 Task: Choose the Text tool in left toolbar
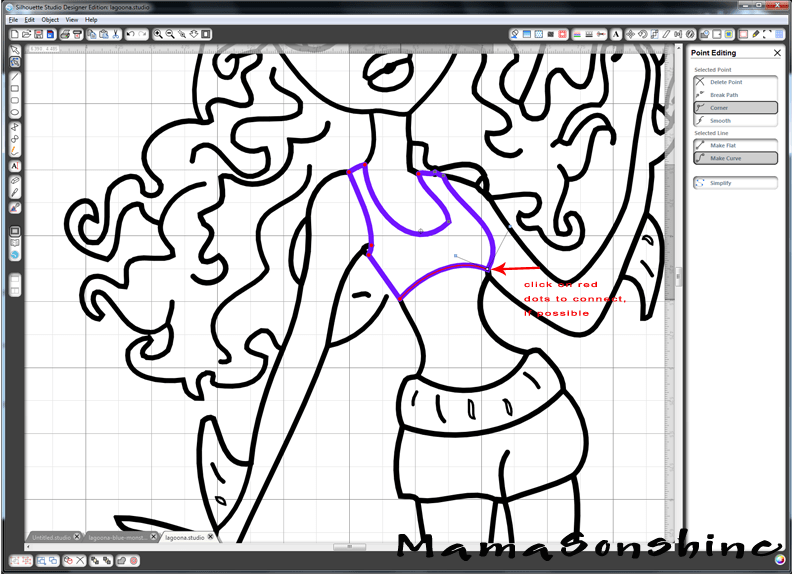click(15, 166)
